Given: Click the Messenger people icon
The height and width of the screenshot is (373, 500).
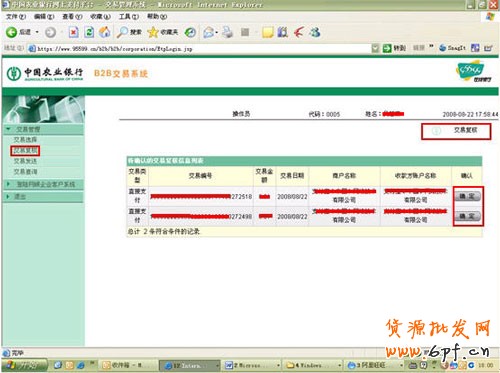Looking at the screenshot, I should tap(315, 32).
